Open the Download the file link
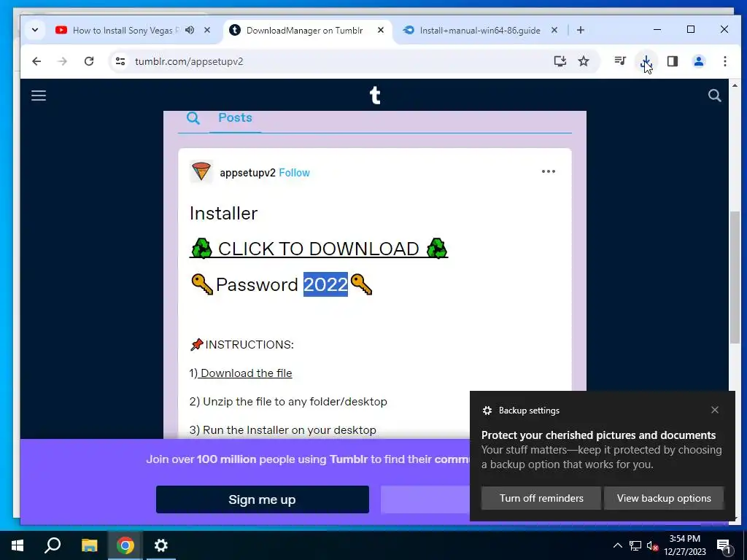Image resolution: width=747 pixels, height=560 pixels. click(x=245, y=373)
